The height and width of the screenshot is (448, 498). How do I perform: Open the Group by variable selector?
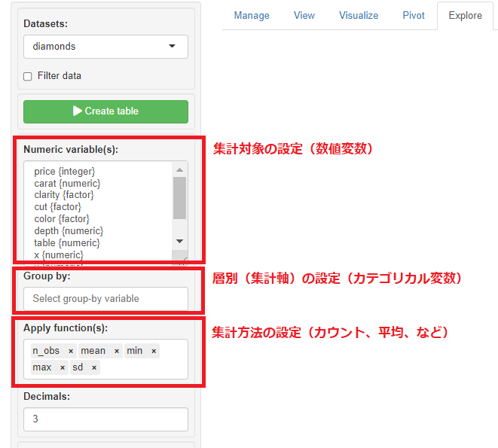(105, 299)
